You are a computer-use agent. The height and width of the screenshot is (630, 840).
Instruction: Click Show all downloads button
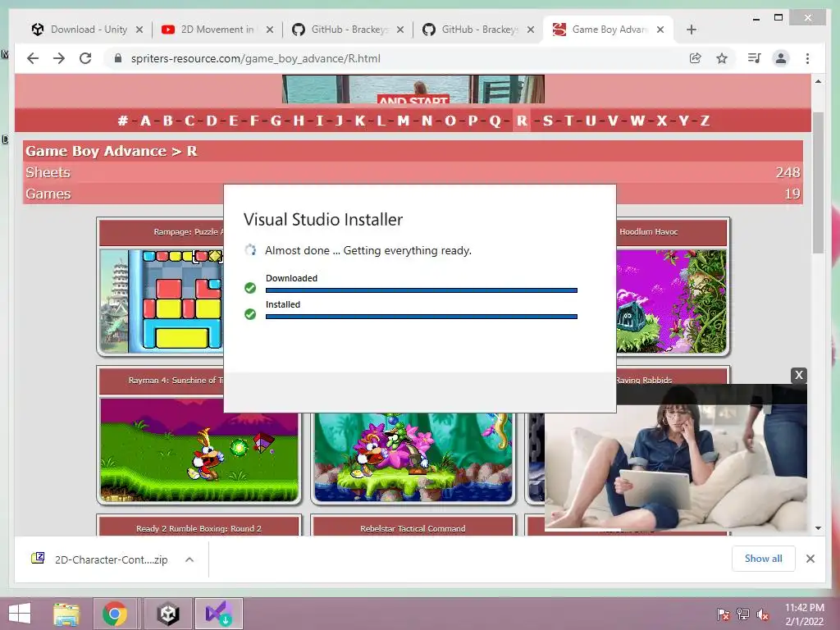pyautogui.click(x=764, y=559)
